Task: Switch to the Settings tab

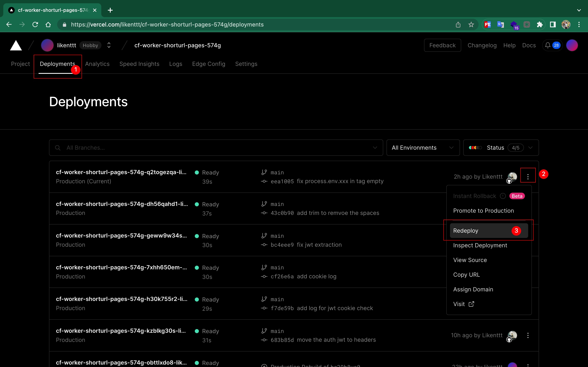Action: click(246, 64)
